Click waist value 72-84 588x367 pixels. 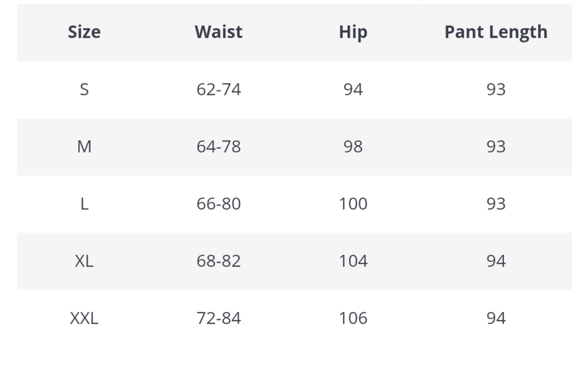pos(218,318)
